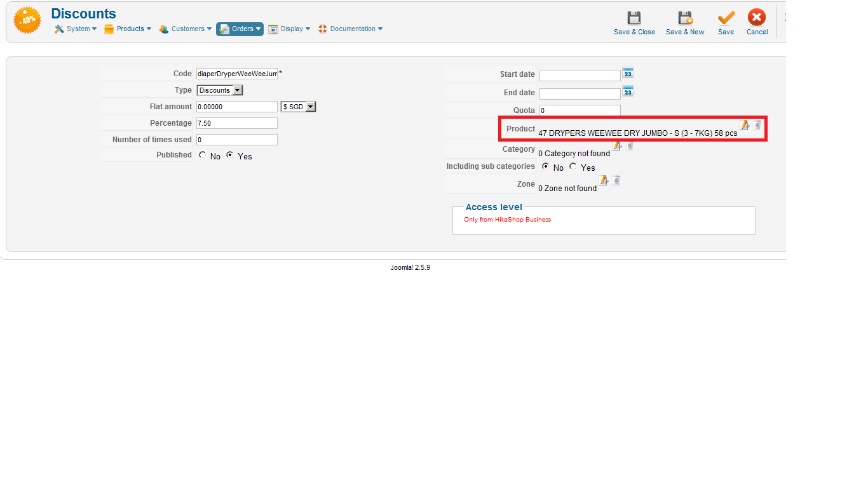The image size is (868, 487).
Task: Click the trash icon to remove Product
Action: tap(757, 126)
